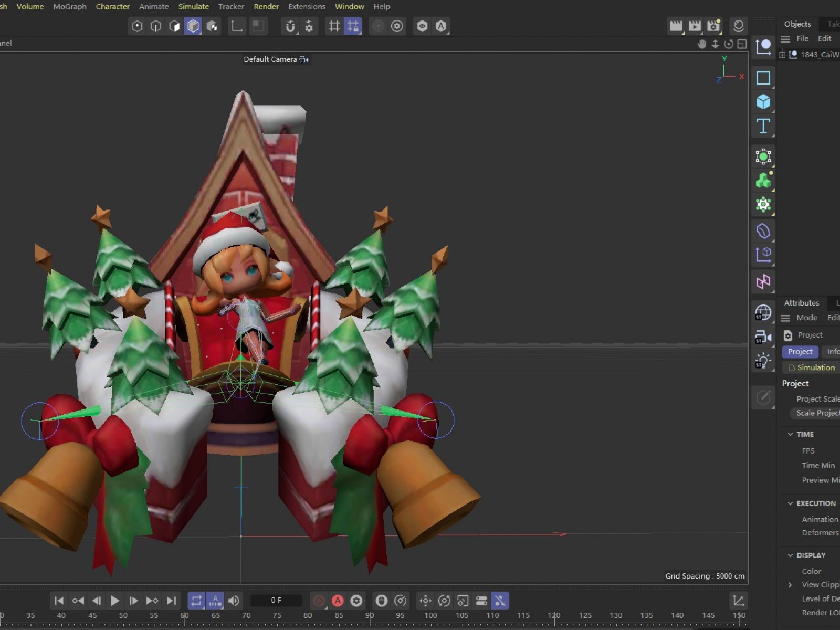This screenshot has width=840, height=630.
Task: Add a camera from side palette
Action: coord(763,337)
